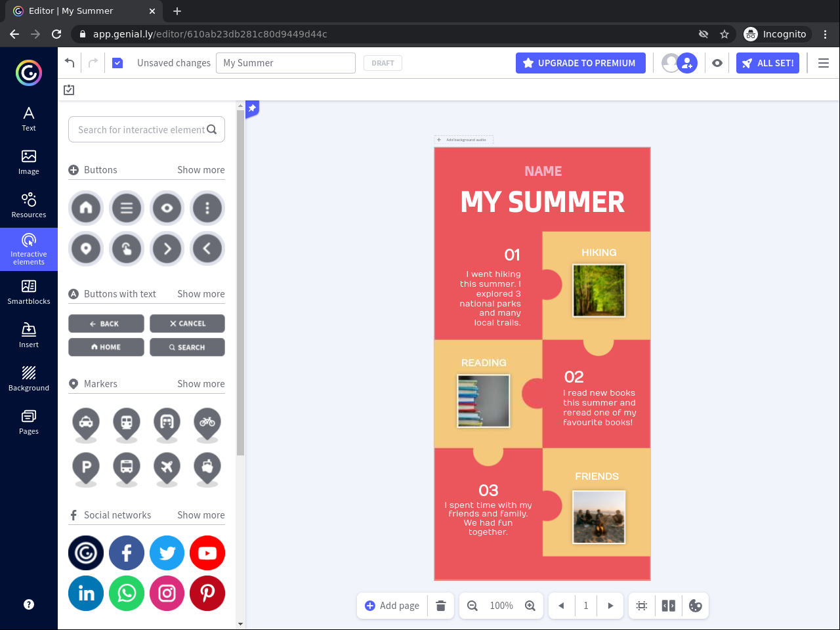Show more Markers elements
The image size is (840, 630).
click(x=201, y=384)
